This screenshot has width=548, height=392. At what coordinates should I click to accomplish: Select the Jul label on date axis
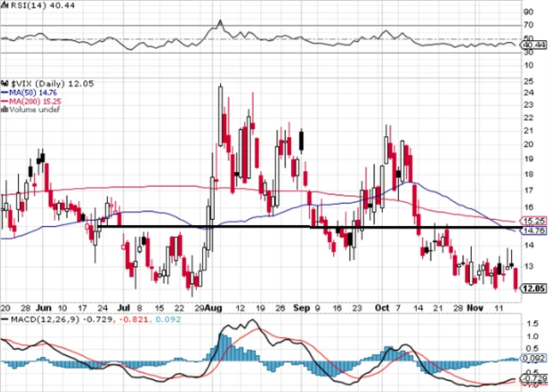[122, 304]
